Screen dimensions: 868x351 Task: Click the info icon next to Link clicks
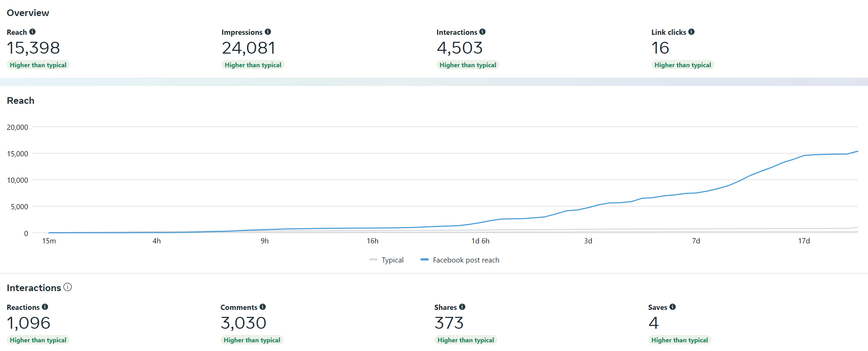(691, 32)
